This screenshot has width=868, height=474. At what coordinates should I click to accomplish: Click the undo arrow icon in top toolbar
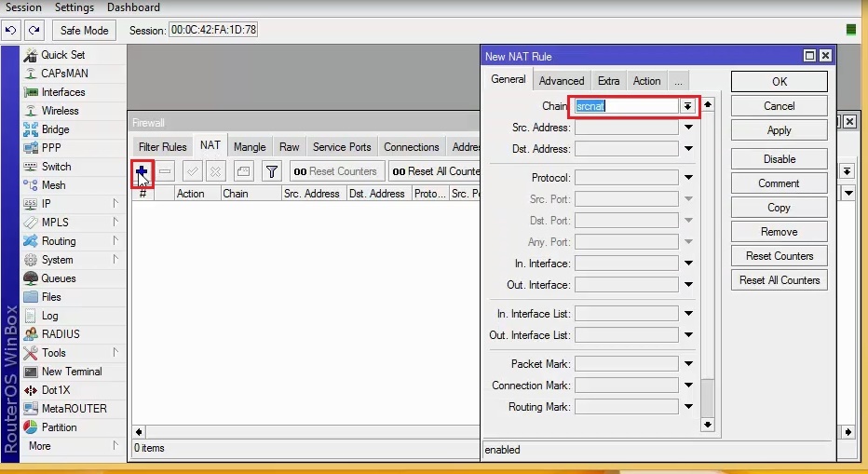pyautogui.click(x=11, y=30)
